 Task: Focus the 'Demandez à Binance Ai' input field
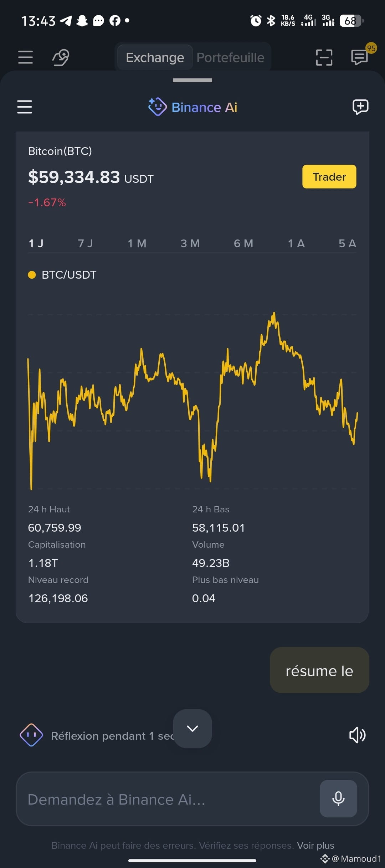pos(168,799)
